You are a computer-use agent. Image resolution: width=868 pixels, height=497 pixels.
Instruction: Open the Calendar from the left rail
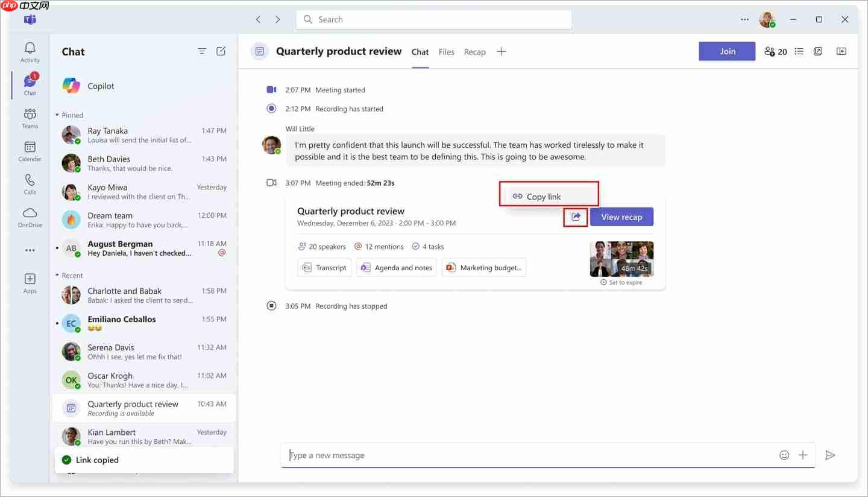[30, 151]
